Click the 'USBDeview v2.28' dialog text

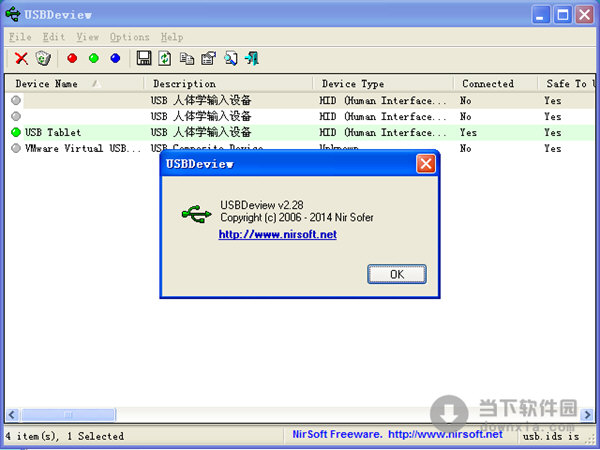click(262, 205)
